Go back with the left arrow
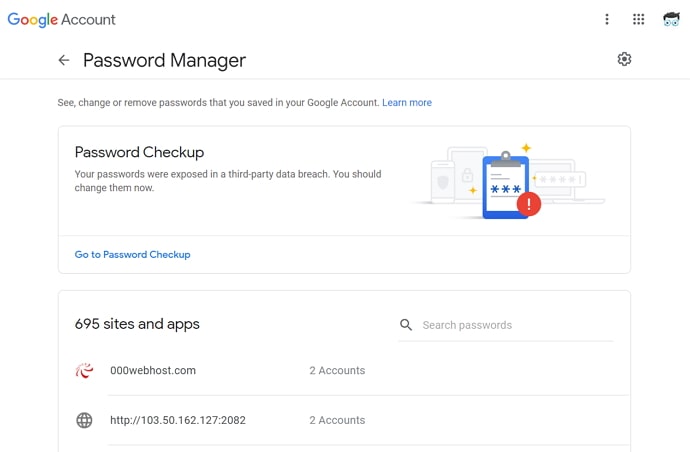The width and height of the screenshot is (690, 452). [x=64, y=60]
